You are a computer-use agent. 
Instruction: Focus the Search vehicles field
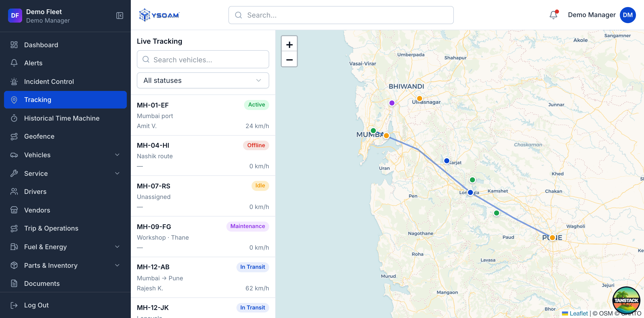[x=203, y=60]
